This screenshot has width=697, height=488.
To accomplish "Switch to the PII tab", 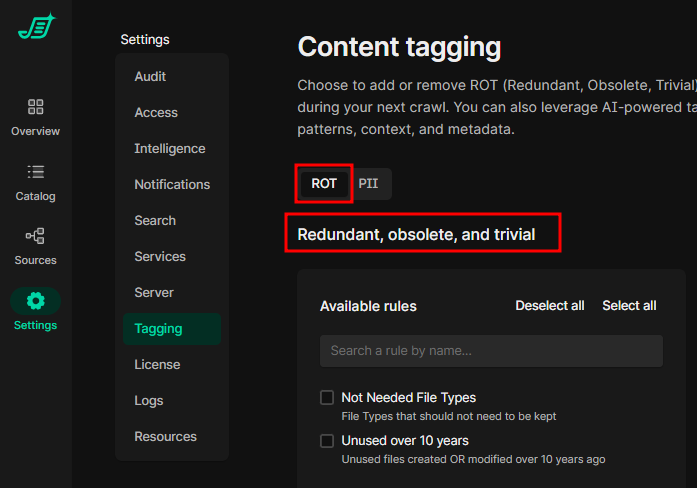I will 368,184.
